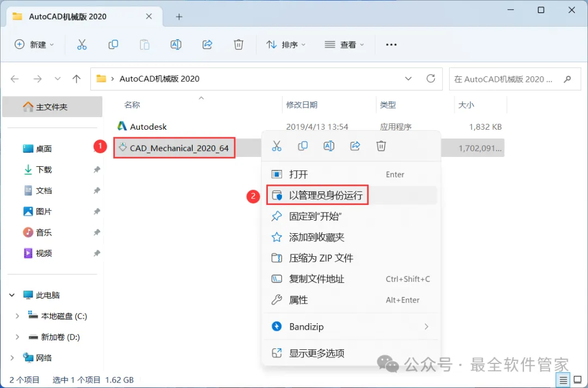
Task: Open 文档 in the sidebar
Action: [x=38, y=191]
